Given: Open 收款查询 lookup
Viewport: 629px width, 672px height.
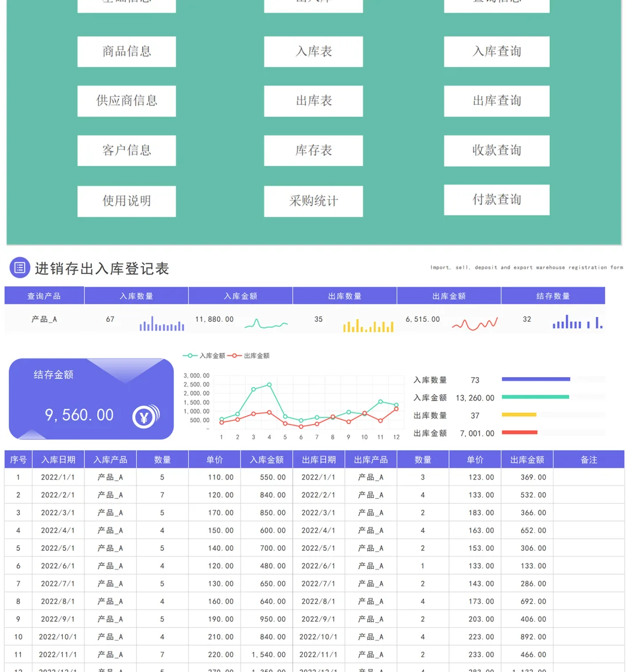Looking at the screenshot, I should point(497,150).
